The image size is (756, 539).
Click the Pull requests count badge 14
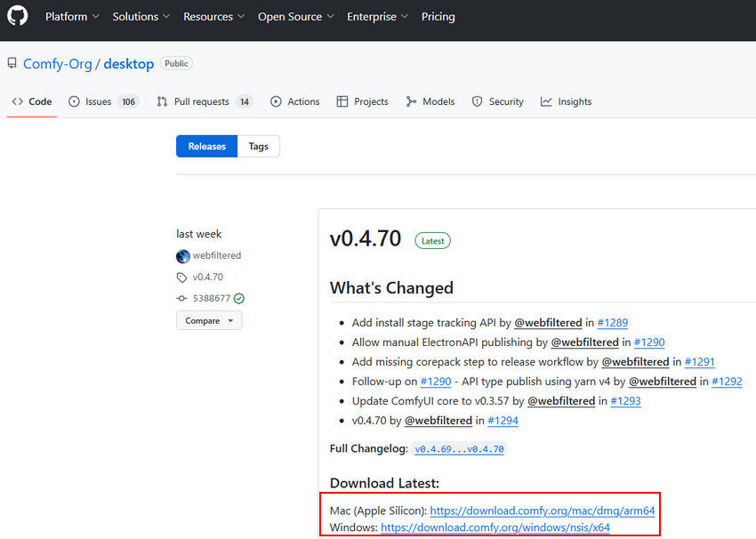pos(245,101)
